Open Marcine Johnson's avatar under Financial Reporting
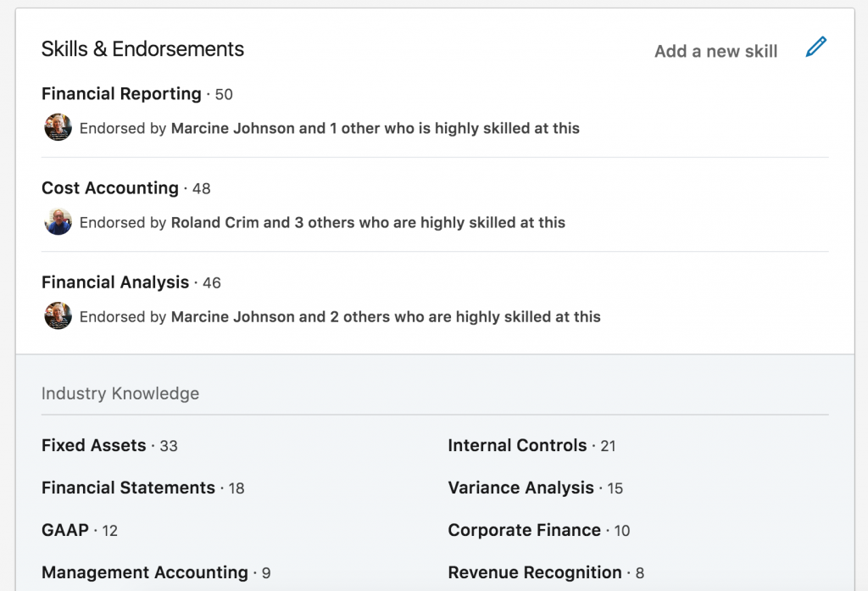 [58, 127]
